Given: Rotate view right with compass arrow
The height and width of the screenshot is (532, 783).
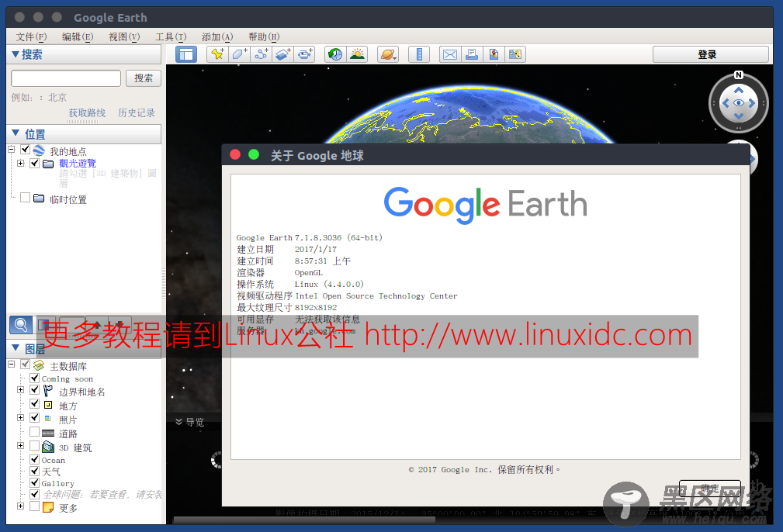Looking at the screenshot, I should point(751,103).
